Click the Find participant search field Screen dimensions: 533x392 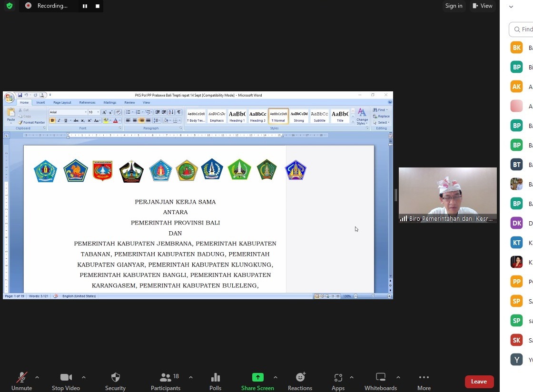click(x=521, y=29)
